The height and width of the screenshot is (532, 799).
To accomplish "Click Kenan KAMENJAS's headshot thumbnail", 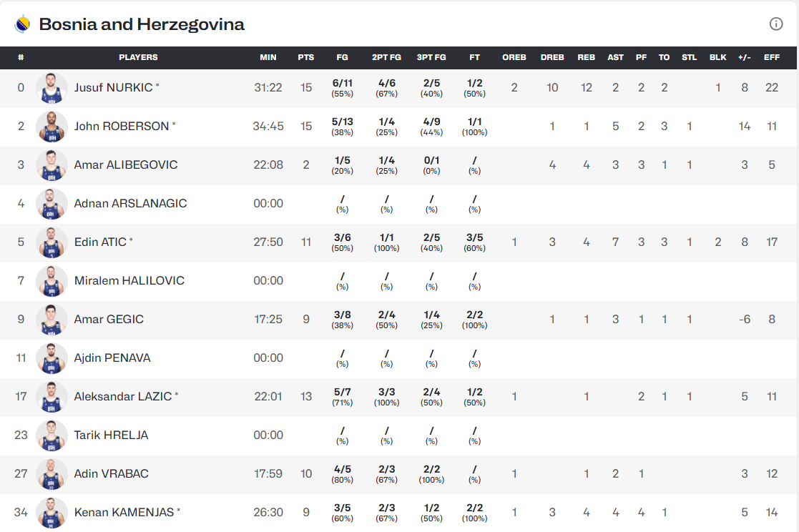I will [x=52, y=513].
